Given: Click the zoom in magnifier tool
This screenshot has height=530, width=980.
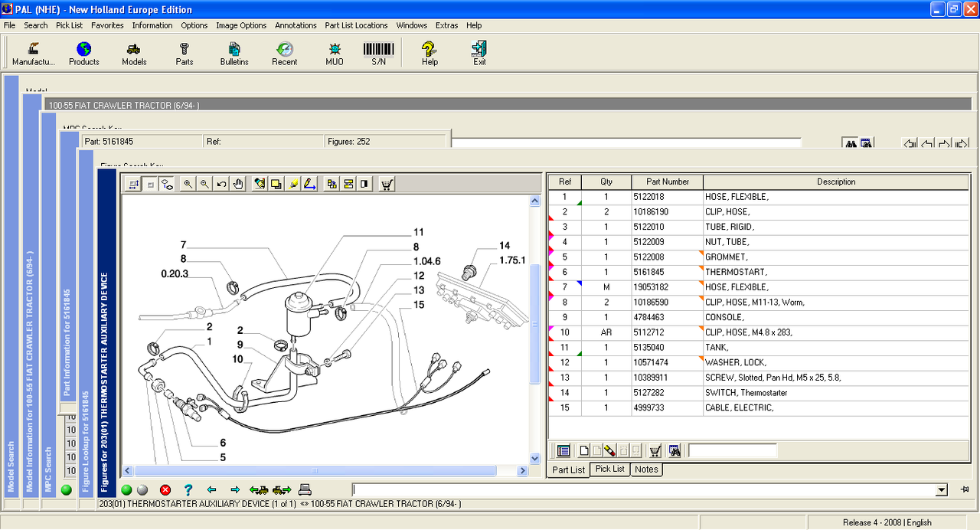Looking at the screenshot, I should click(188, 184).
